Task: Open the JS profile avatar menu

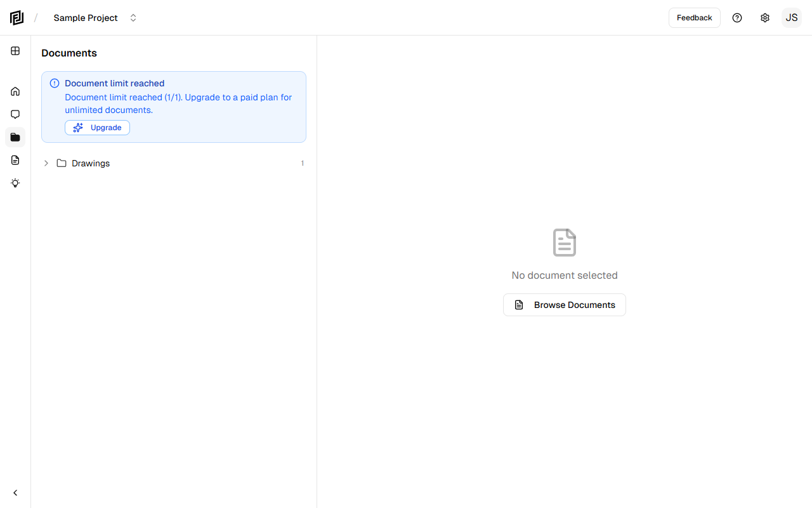Action: [792, 18]
